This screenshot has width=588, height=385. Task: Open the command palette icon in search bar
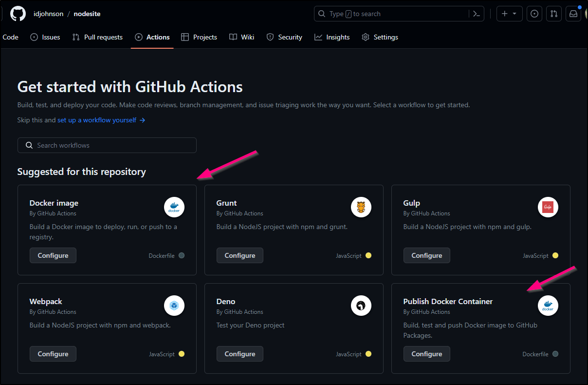pos(477,14)
